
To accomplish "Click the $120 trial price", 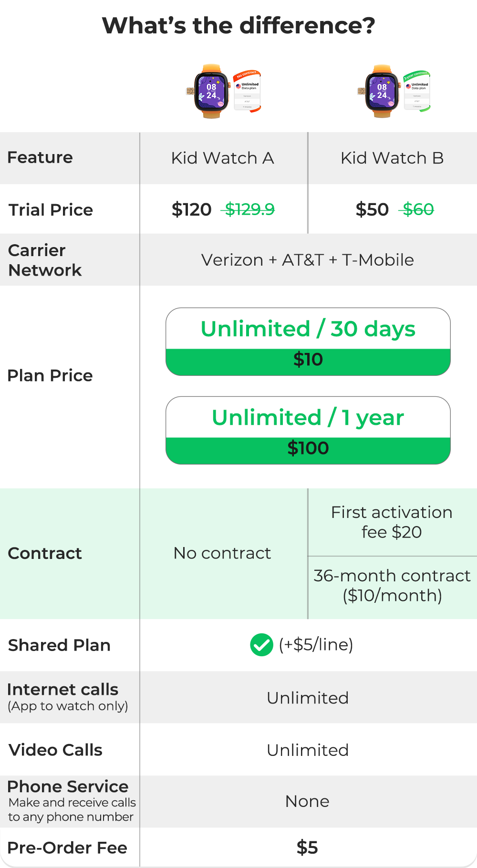I will point(192,209).
